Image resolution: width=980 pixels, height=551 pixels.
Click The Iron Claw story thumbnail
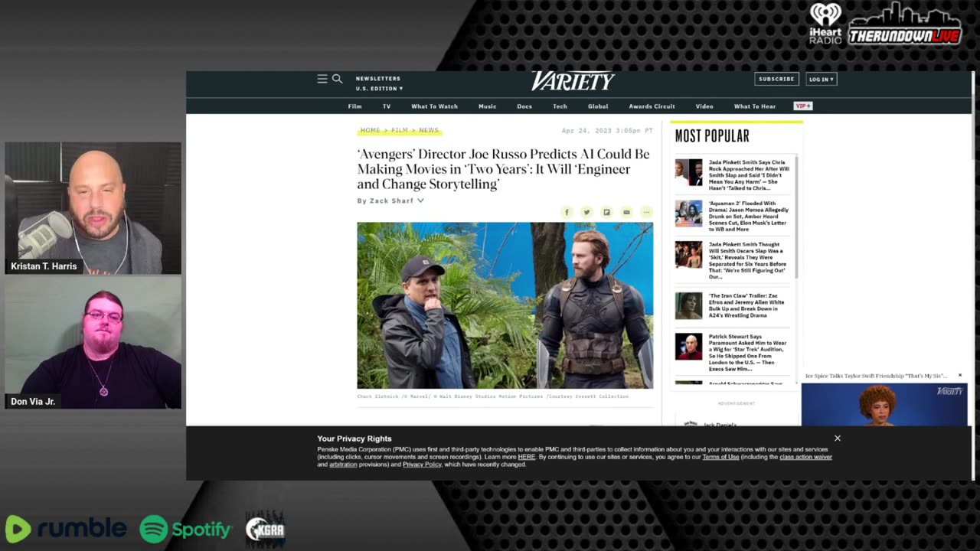688,305
